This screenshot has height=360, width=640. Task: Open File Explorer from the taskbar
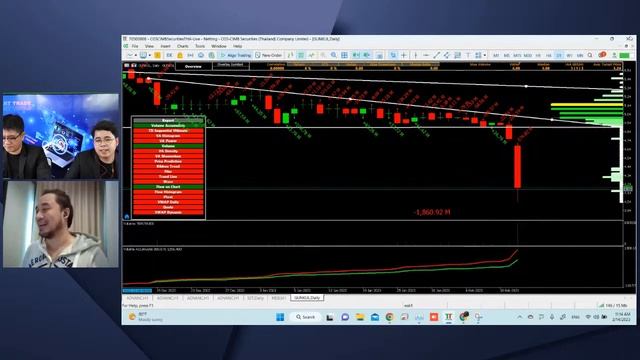(x=360, y=317)
